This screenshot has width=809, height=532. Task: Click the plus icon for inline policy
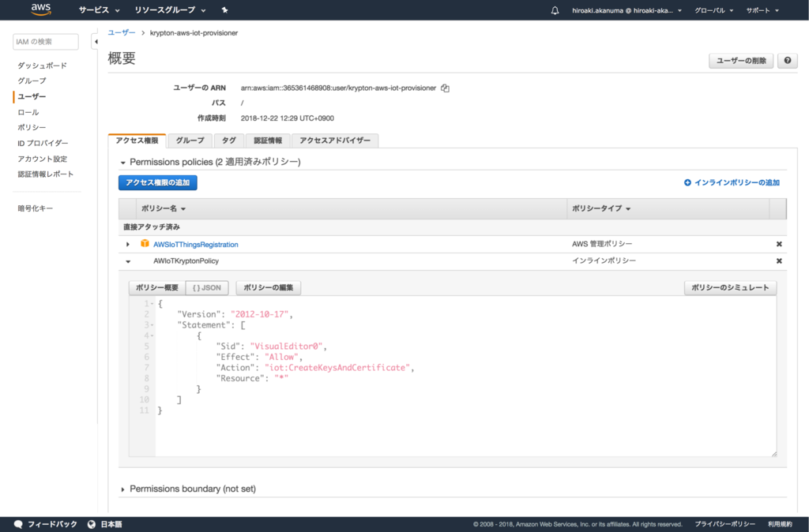coord(687,182)
